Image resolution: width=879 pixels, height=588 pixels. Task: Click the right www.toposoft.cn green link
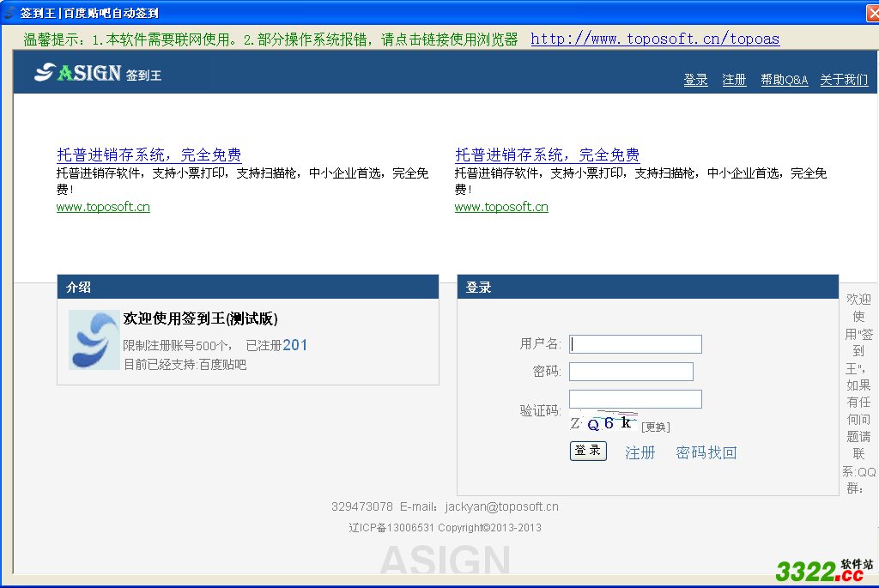click(501, 207)
